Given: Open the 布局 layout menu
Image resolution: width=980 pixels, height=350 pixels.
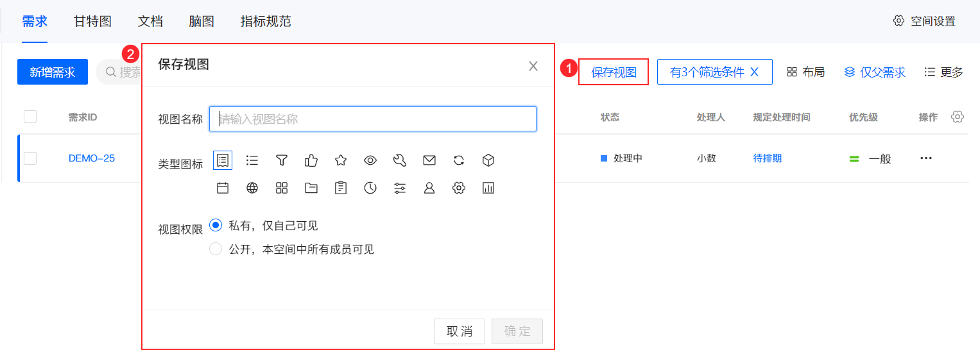Looking at the screenshot, I should coord(806,72).
